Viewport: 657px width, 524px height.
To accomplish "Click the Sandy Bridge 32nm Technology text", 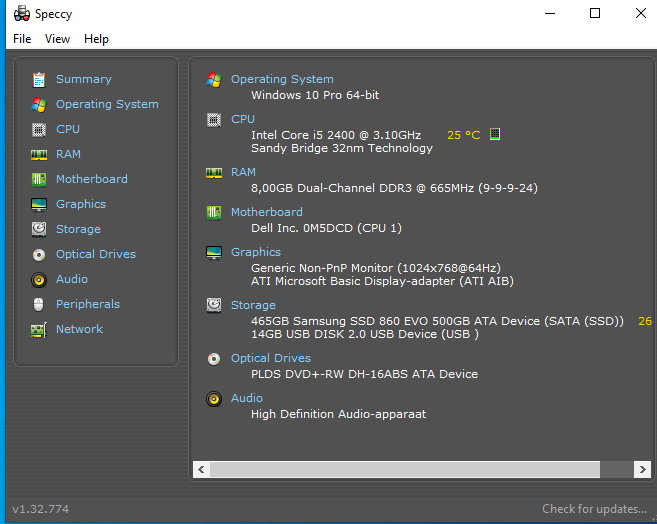I will click(x=342, y=148).
